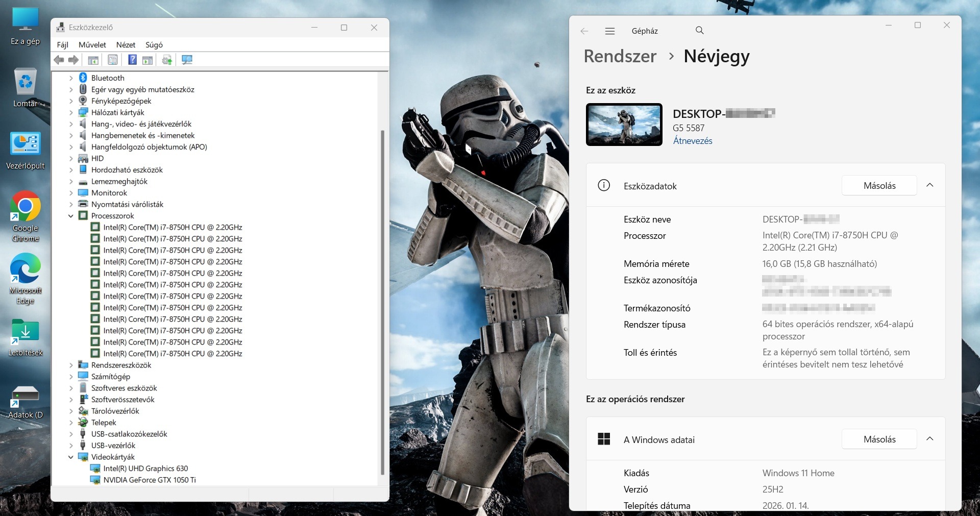
Task: Expand the Lemezmeghajtók node
Action: pyautogui.click(x=71, y=182)
